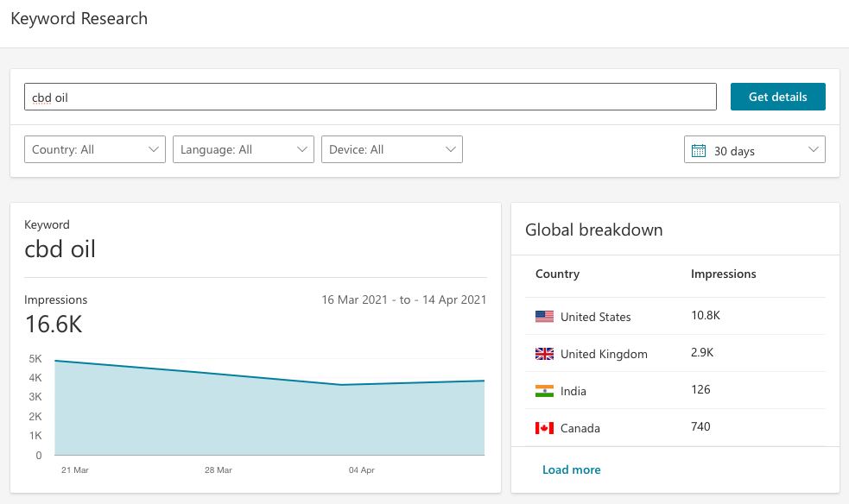Screen dimensions: 849x504
Task: Click the 126 impressions value
Action: [x=700, y=389]
